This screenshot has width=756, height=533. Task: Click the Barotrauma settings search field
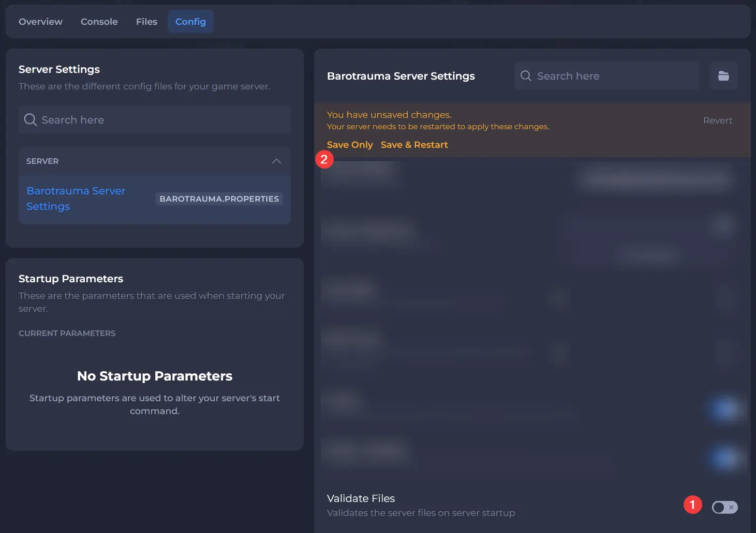click(606, 76)
